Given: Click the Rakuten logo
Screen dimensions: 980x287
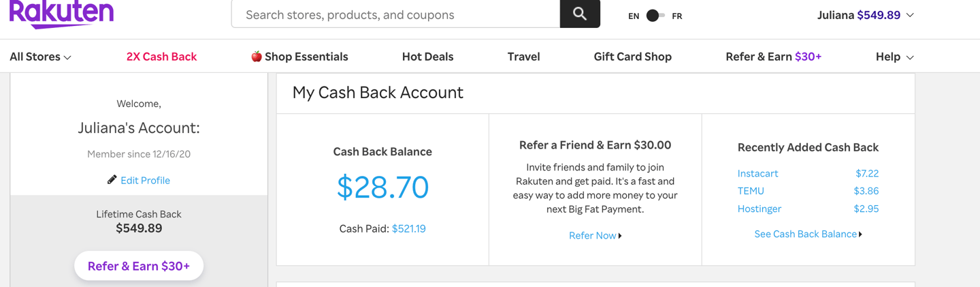Looking at the screenshot, I should 61,14.
